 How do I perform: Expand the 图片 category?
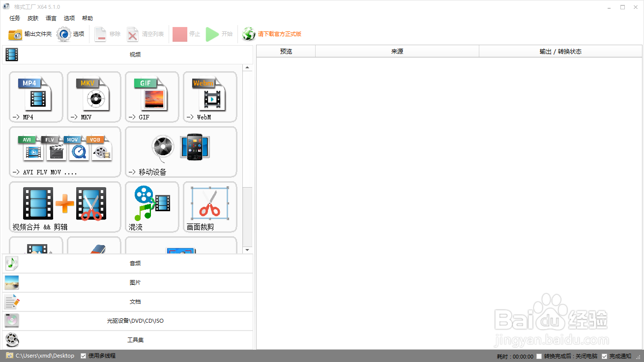128,282
